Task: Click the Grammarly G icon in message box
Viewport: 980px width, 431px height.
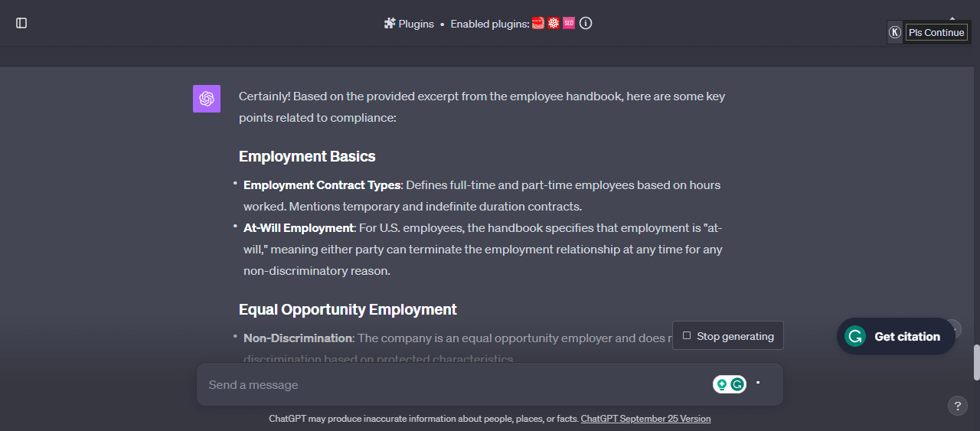Action: tap(737, 384)
